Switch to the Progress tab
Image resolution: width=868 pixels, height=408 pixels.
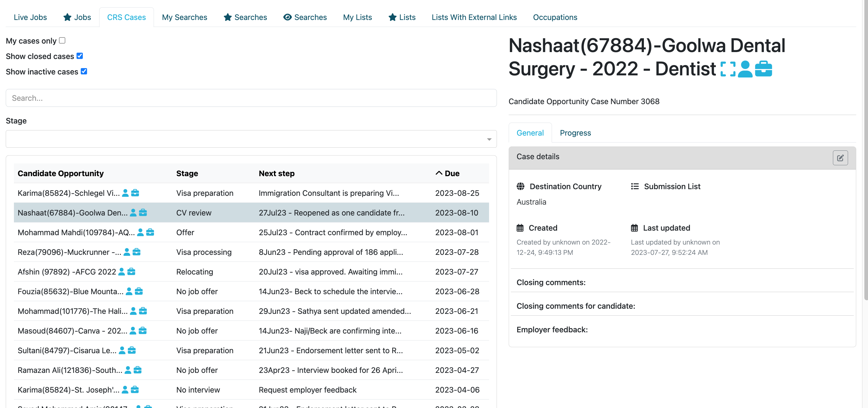575,133
